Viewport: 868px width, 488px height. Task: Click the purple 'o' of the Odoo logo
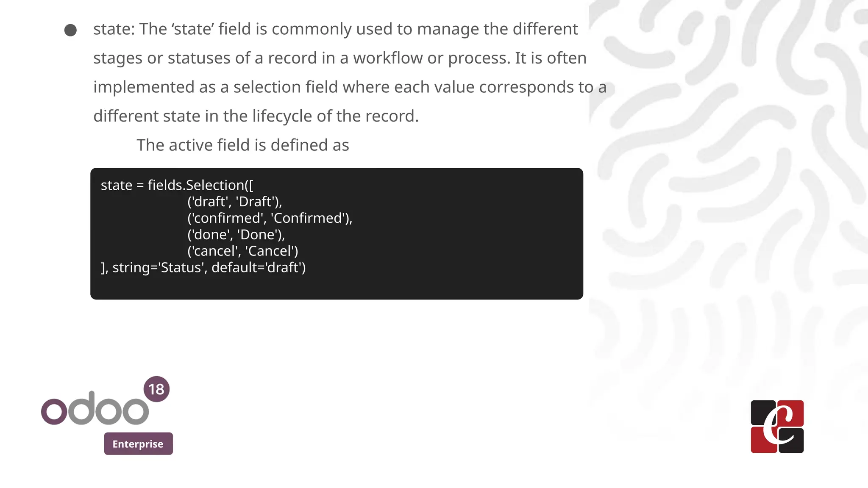pos(54,411)
